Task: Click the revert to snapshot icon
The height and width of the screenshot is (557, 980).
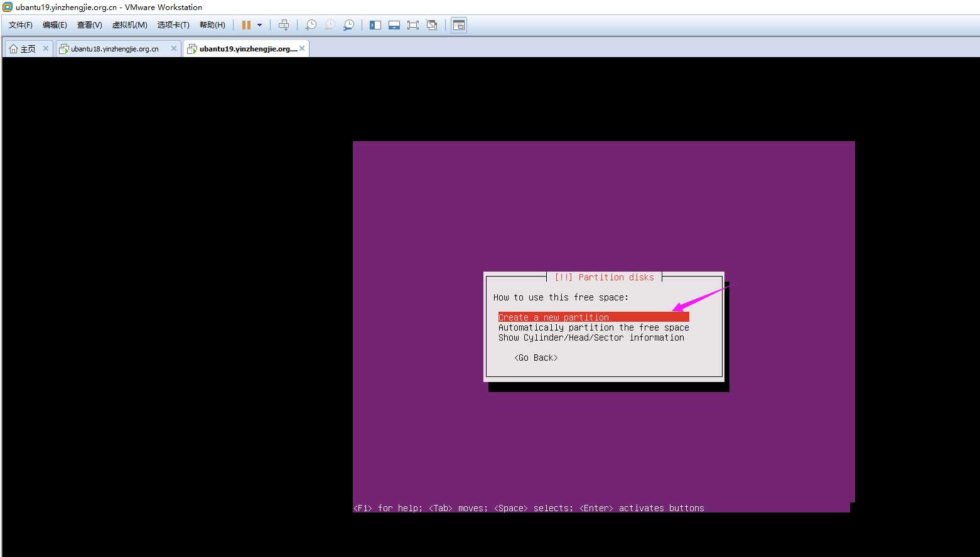Action: pyautogui.click(x=330, y=25)
